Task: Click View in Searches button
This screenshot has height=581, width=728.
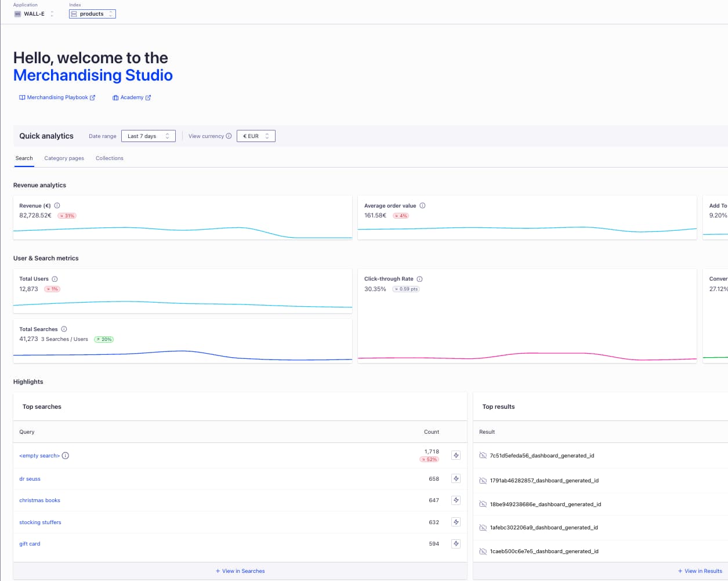Action: (240, 571)
